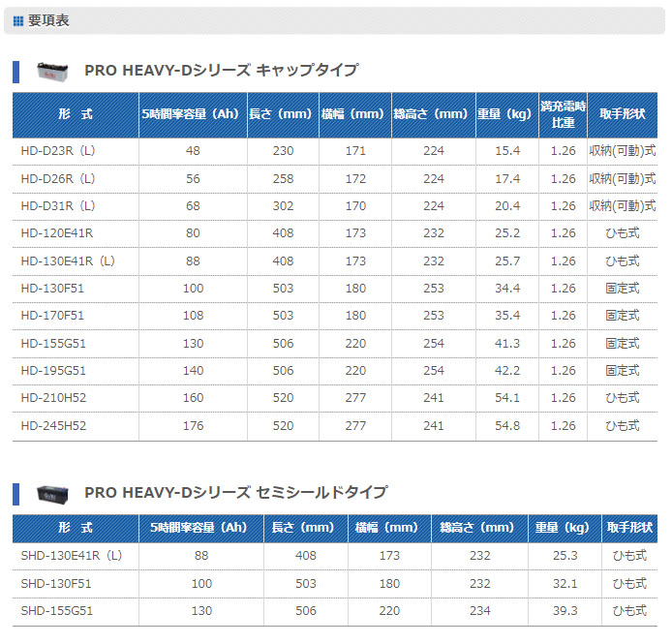Select the HD-D31R (L) model cell

coord(76,206)
